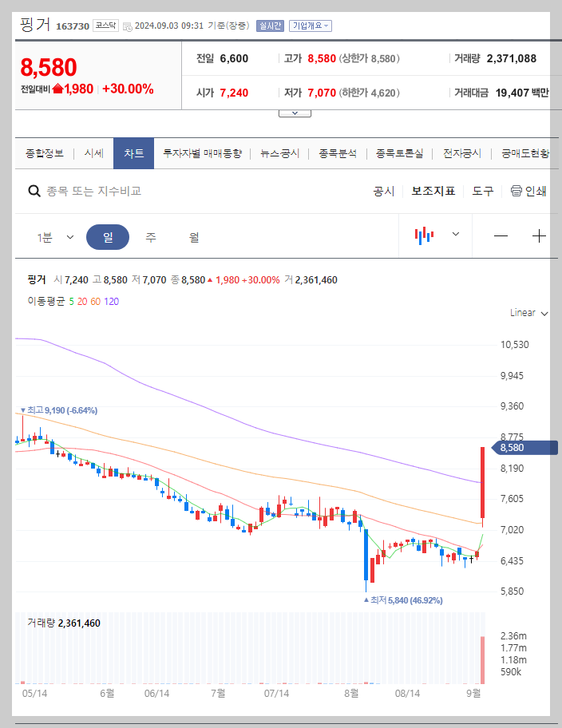Select the 주 weekly interval button

149,236
